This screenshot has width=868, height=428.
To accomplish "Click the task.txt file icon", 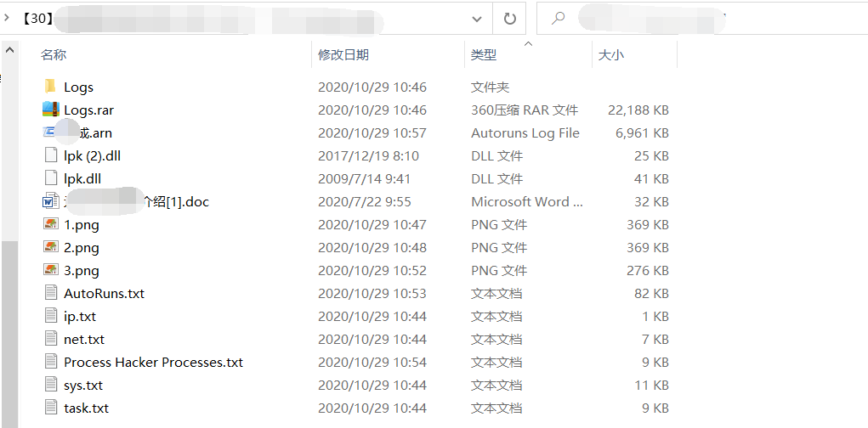I will (x=50, y=408).
